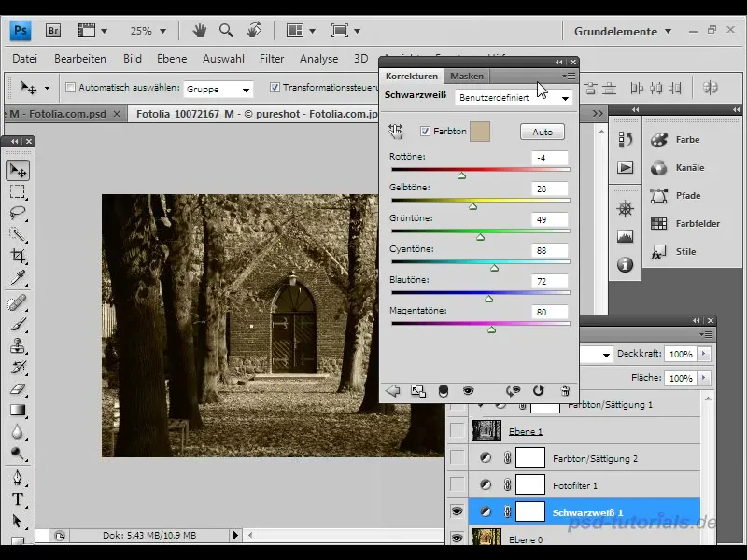Open the Korrekturen panel options menu
This screenshot has height=560, width=747.
tap(569, 76)
